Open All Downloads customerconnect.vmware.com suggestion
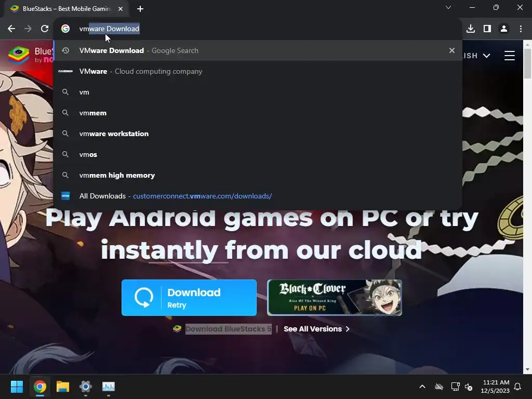Screen dimensions: 532x399 (x=258, y=196)
